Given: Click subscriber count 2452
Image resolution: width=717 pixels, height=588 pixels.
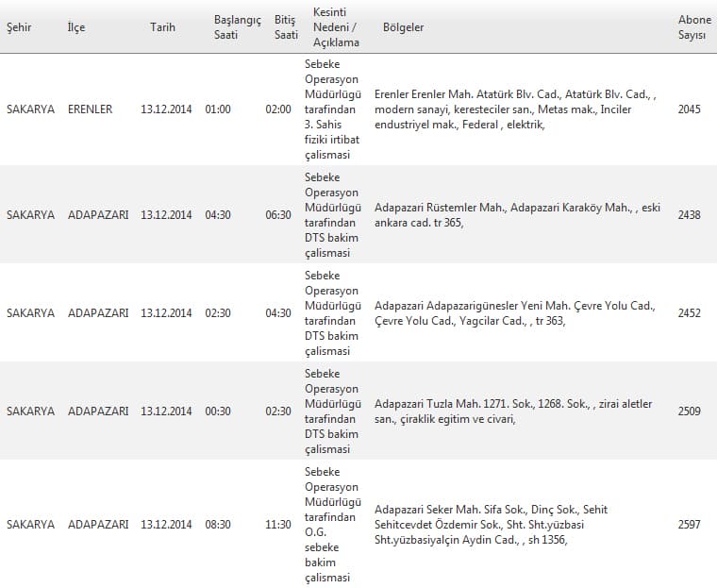Looking at the screenshot, I should click(689, 313).
